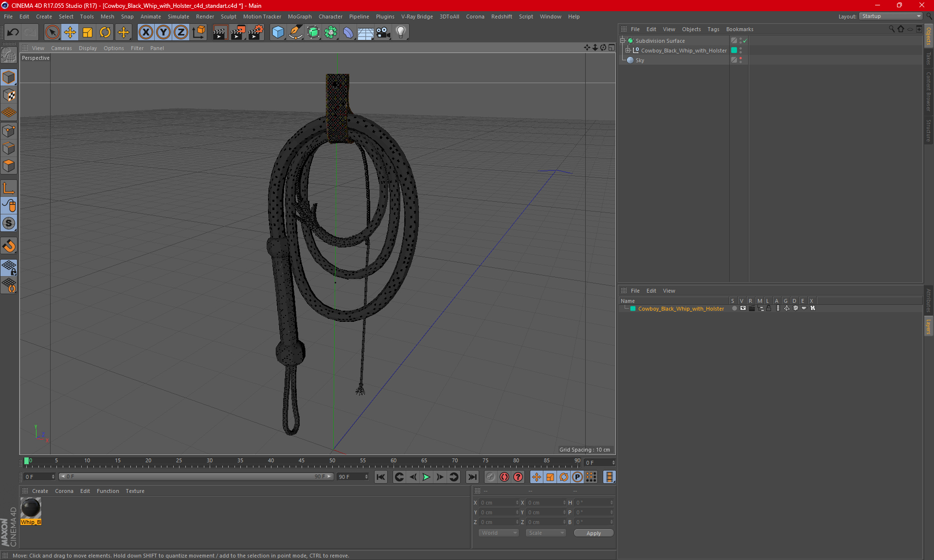
Task: Toggle coordinate system icon
Action: 199,33
